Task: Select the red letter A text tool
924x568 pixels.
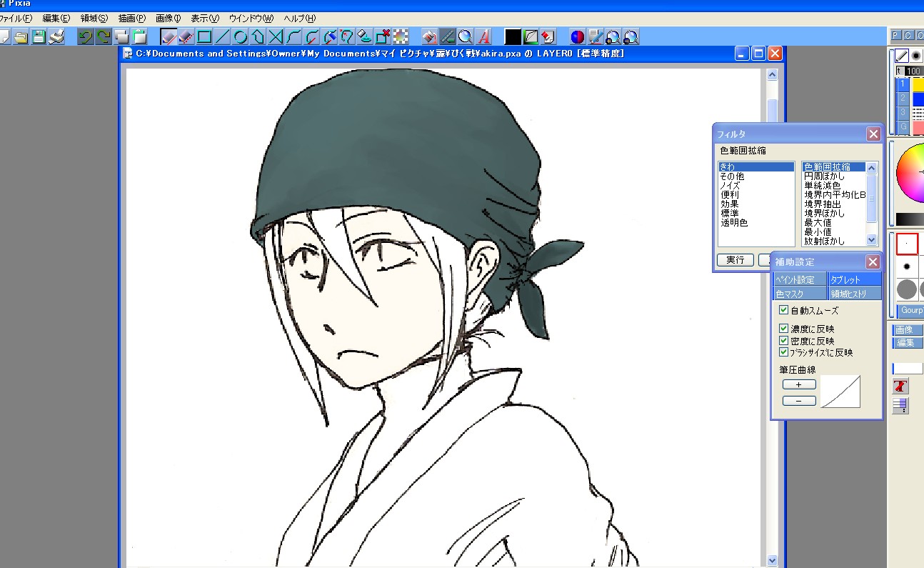Action: click(x=484, y=36)
